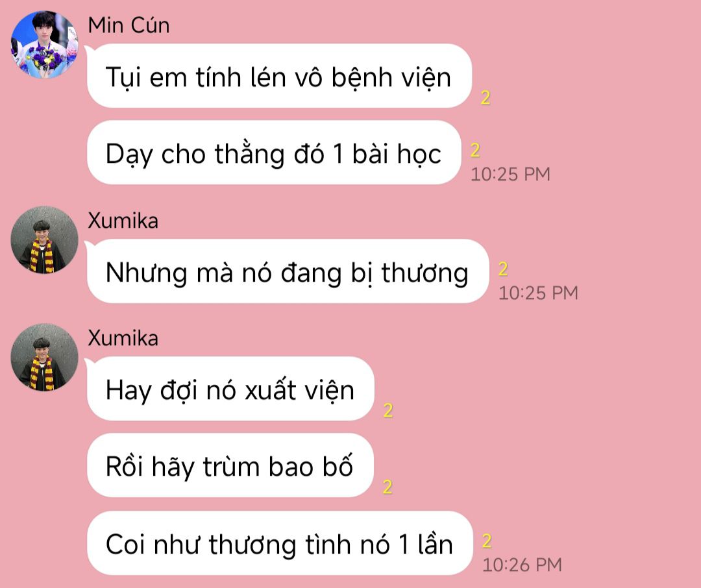
Task: Click the 10:26 PM timestamp
Action: click(522, 565)
